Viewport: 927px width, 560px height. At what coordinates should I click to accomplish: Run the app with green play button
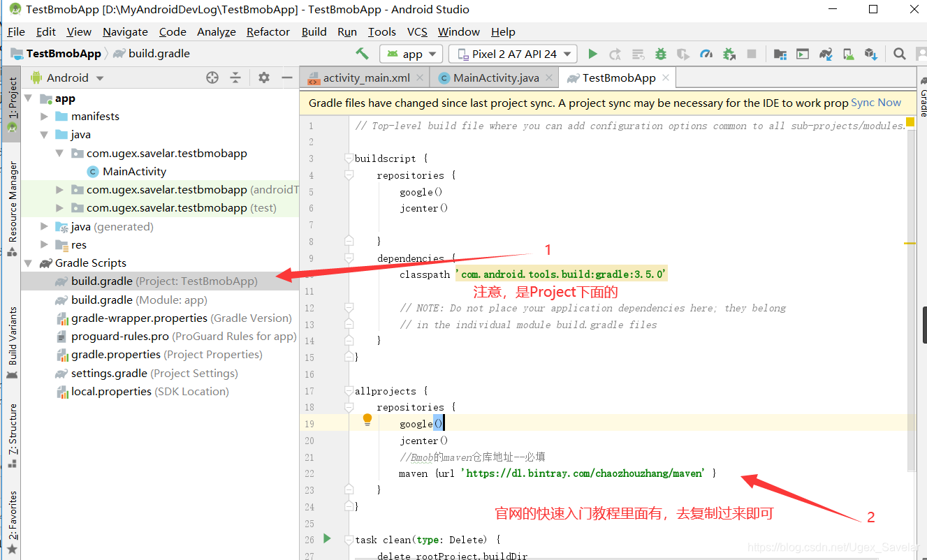593,54
